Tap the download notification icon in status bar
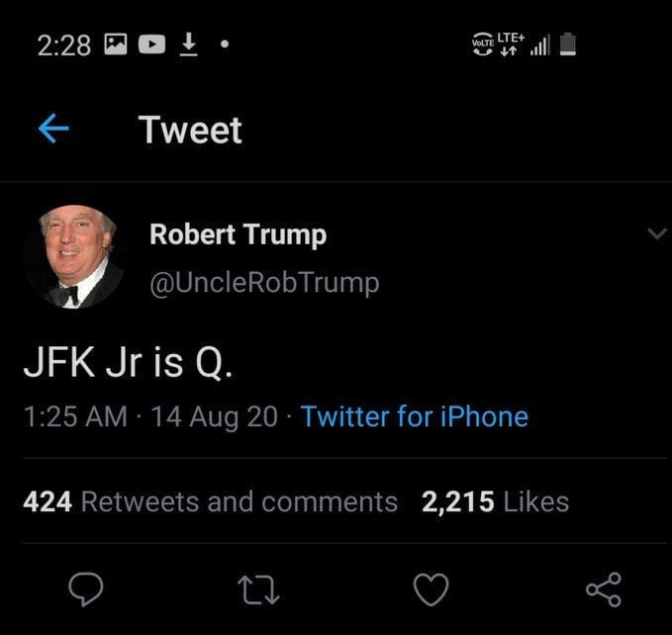Viewport: 672px width, 635px height. tap(186, 45)
